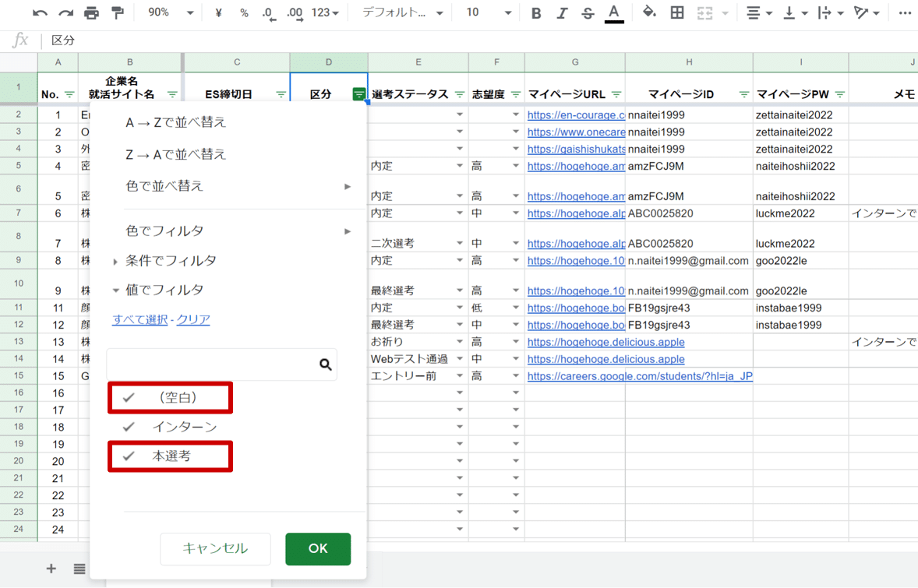Click the search magnifier in filter box
Image resolution: width=918 pixels, height=588 pixels.
tap(326, 364)
